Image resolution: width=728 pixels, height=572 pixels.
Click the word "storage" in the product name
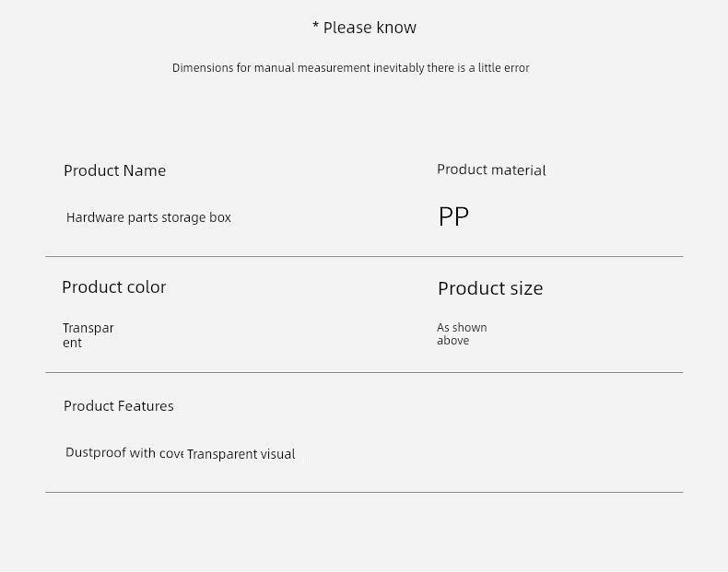coord(183,217)
